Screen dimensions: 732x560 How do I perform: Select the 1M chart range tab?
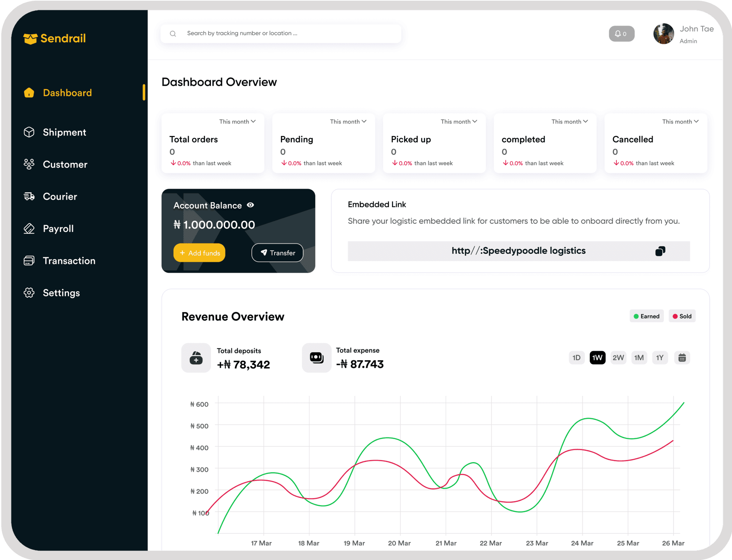pos(639,357)
